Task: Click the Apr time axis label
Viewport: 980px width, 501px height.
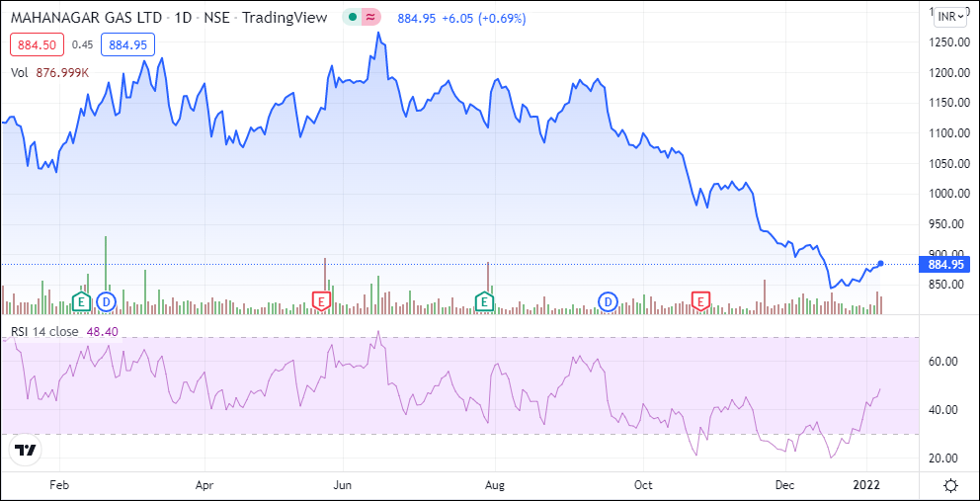Action: [205, 485]
